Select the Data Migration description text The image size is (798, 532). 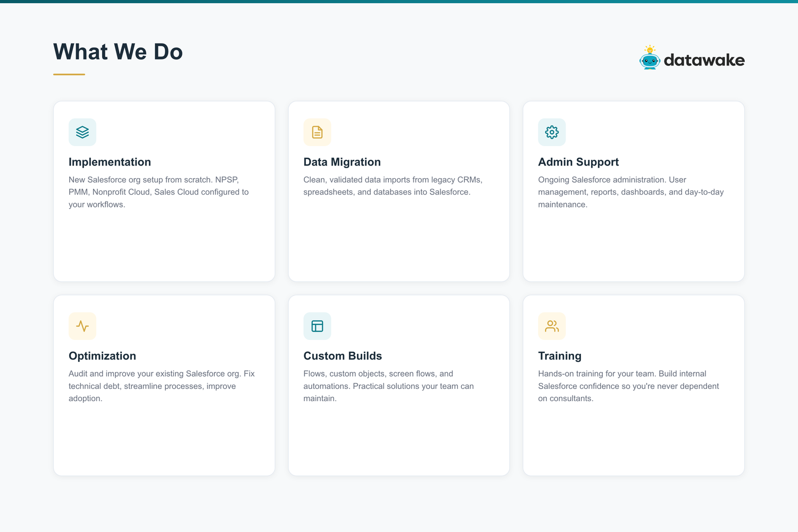(393, 186)
